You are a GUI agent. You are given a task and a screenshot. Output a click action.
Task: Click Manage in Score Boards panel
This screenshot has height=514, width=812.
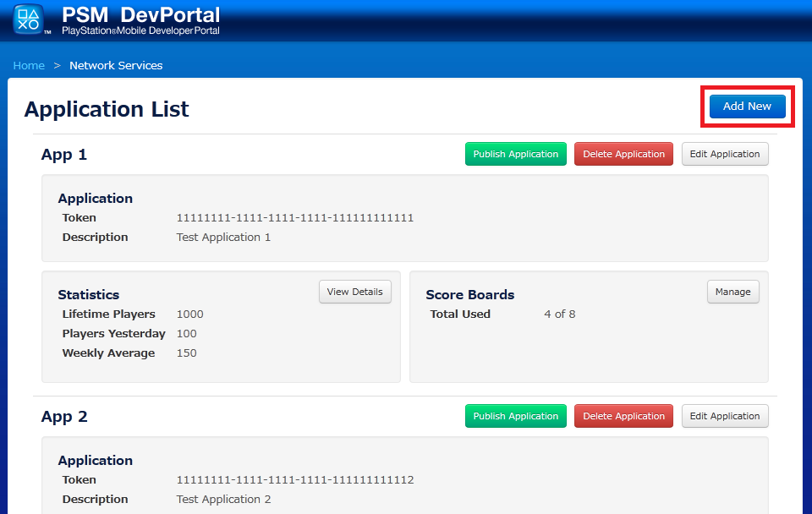point(732,292)
